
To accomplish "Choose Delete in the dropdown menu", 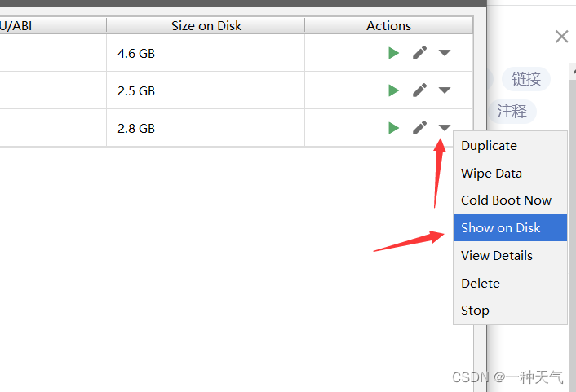I will [481, 284].
